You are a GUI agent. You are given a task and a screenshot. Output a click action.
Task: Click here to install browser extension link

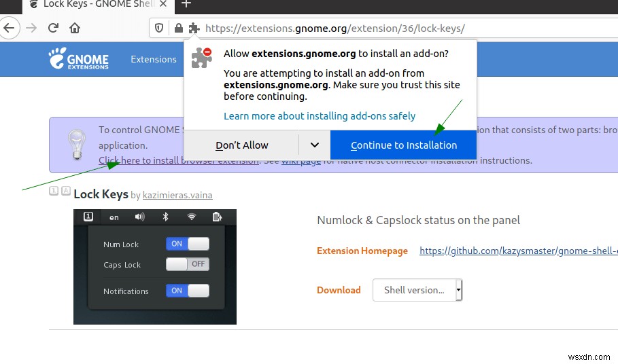coord(179,160)
